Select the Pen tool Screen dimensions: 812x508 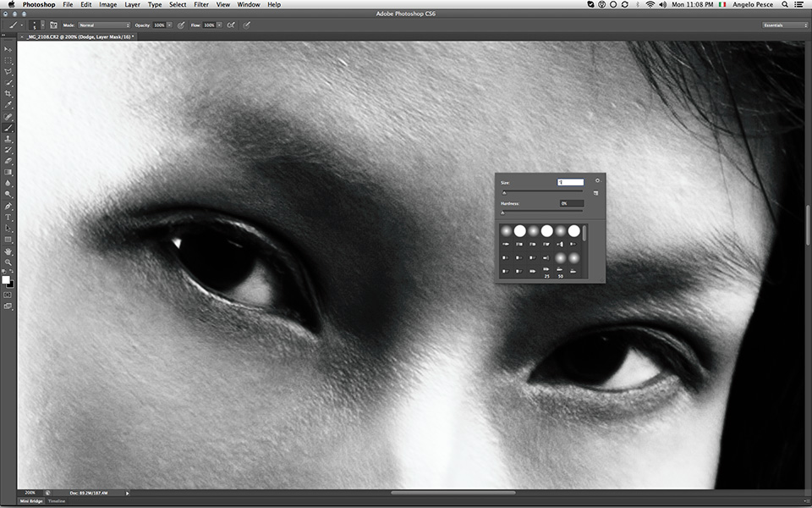8,207
